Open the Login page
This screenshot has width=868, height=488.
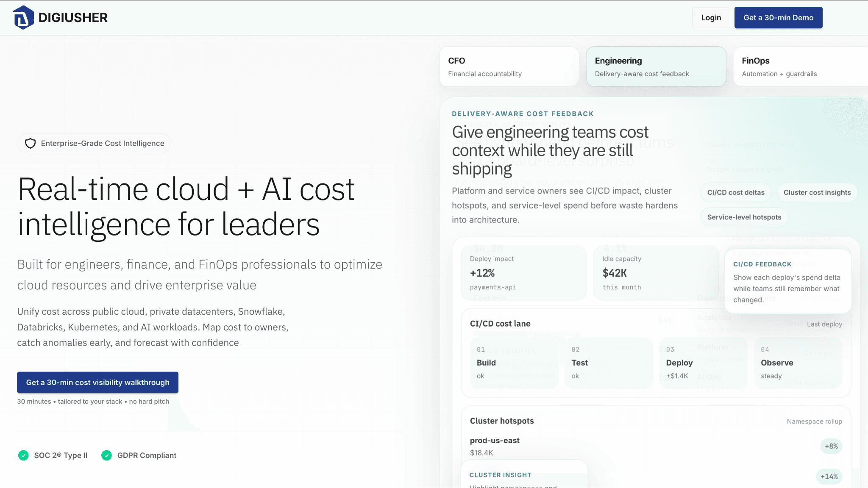[711, 18]
